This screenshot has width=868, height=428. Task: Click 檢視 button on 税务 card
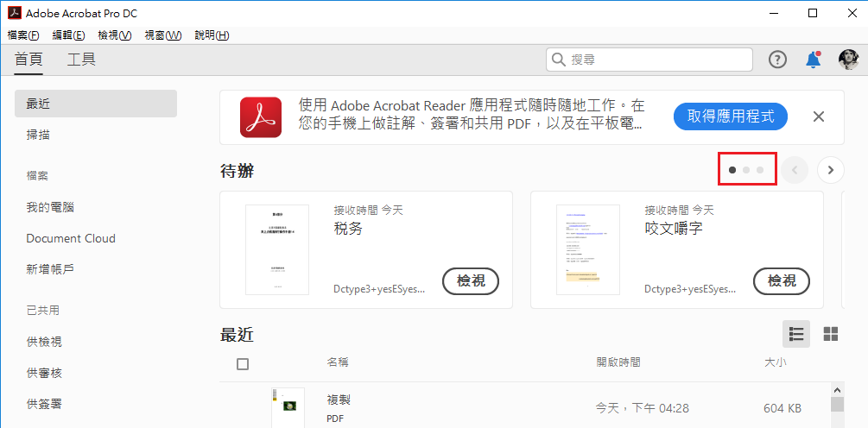[471, 281]
